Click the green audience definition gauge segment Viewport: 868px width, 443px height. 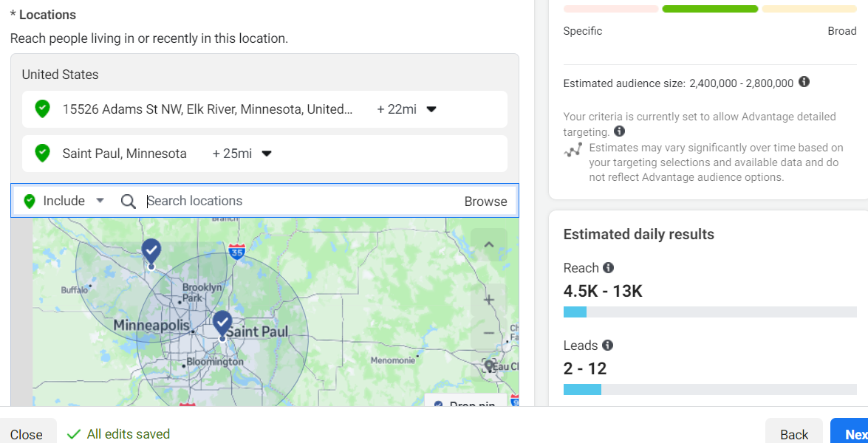coord(710,9)
